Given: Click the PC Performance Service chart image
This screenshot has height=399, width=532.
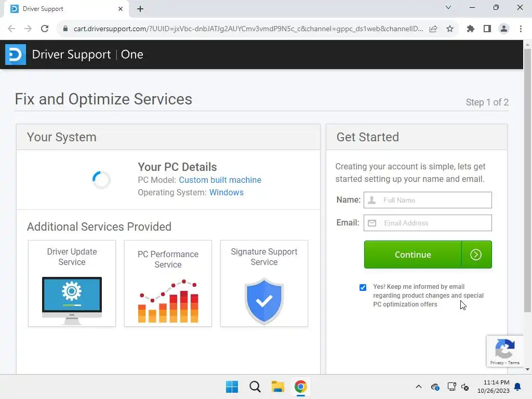Looking at the screenshot, I should click(x=168, y=301).
